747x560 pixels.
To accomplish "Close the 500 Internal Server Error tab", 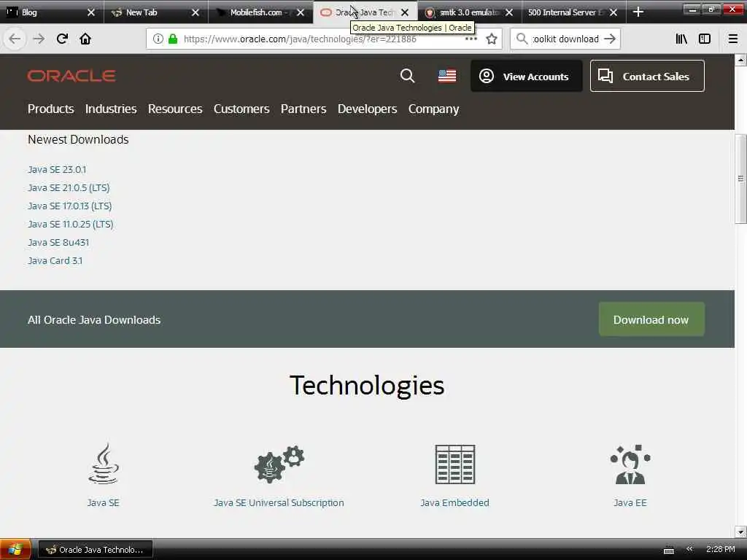I will pyautogui.click(x=614, y=12).
